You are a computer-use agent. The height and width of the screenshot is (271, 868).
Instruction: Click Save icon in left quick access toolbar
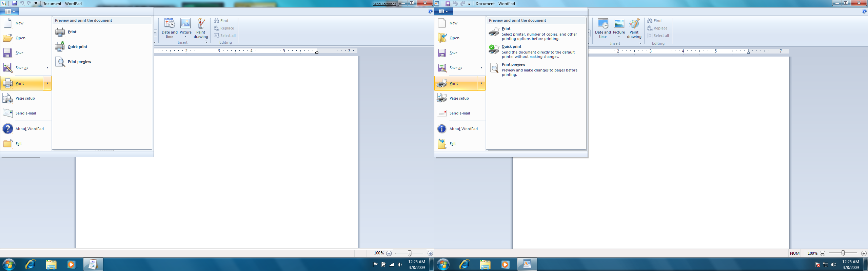15,3
